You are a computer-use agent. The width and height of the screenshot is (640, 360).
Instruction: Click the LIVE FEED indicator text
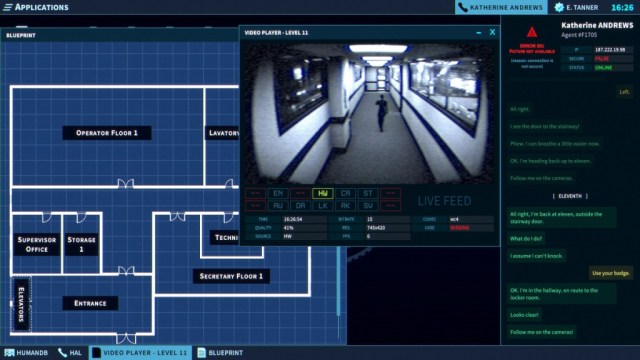coord(444,201)
